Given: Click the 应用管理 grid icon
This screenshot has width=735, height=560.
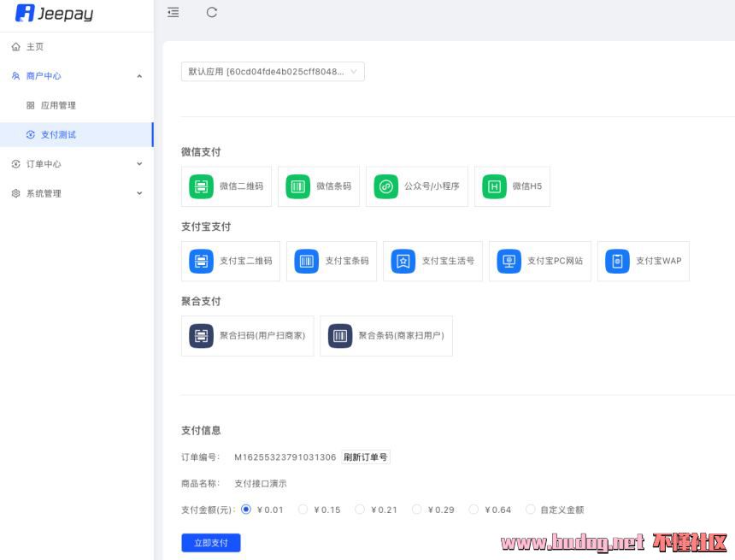Looking at the screenshot, I should 31,105.
